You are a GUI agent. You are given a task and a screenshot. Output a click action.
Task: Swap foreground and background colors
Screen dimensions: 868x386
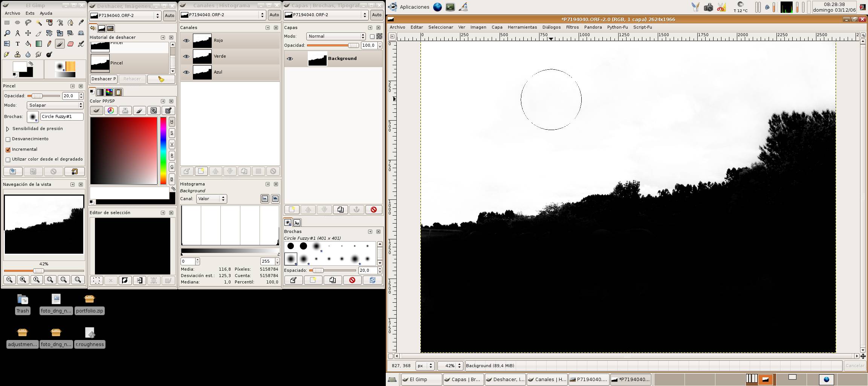tap(31, 64)
